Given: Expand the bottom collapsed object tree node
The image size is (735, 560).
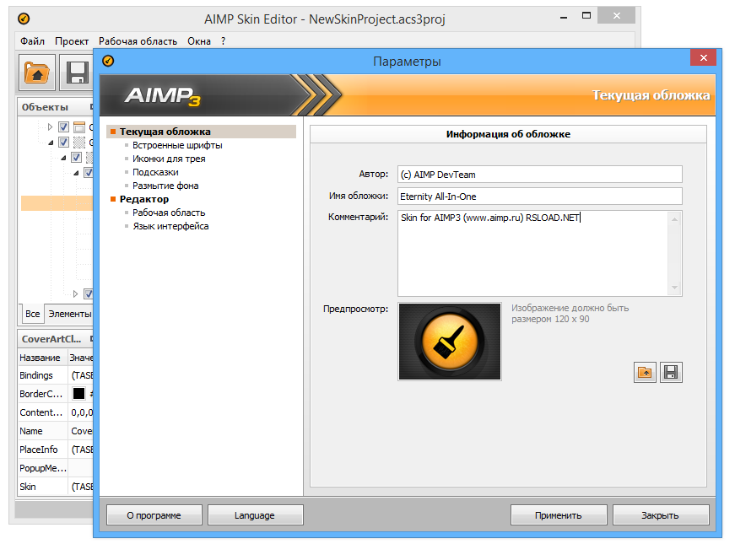Looking at the screenshot, I should click(75, 293).
